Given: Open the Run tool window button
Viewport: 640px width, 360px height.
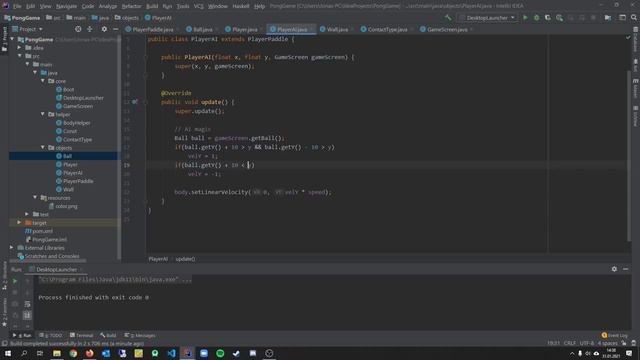Looking at the screenshot, I should tap(22, 335).
